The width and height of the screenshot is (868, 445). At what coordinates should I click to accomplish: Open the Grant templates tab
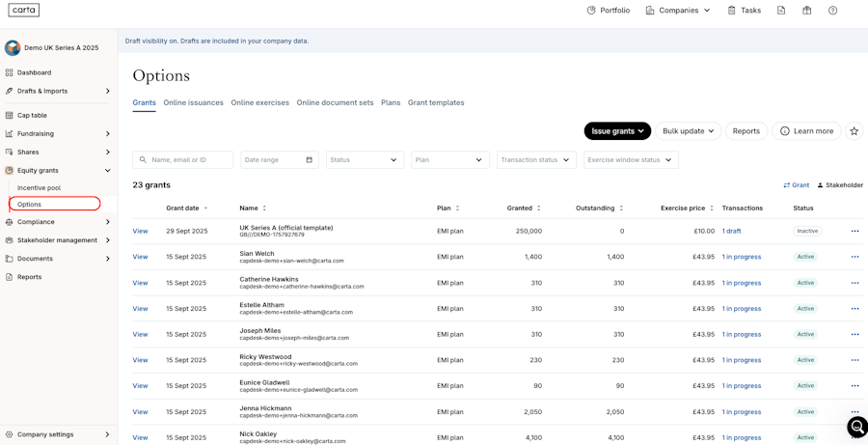tap(436, 102)
